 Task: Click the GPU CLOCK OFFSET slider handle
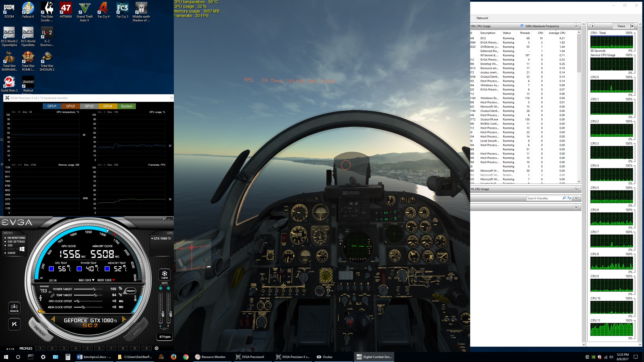point(78,301)
